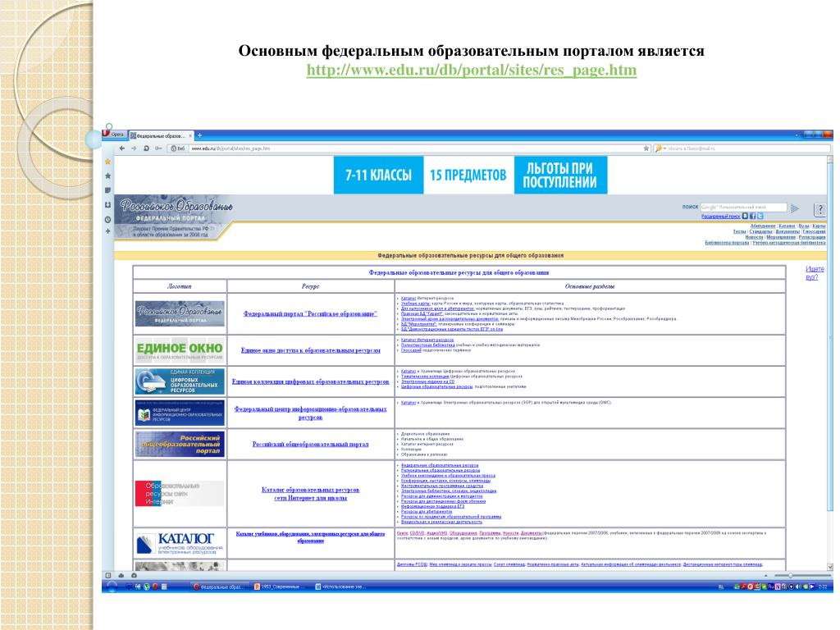
Task: Click the 15 ПРЕДМЕТОВ banner
Action: (468, 176)
